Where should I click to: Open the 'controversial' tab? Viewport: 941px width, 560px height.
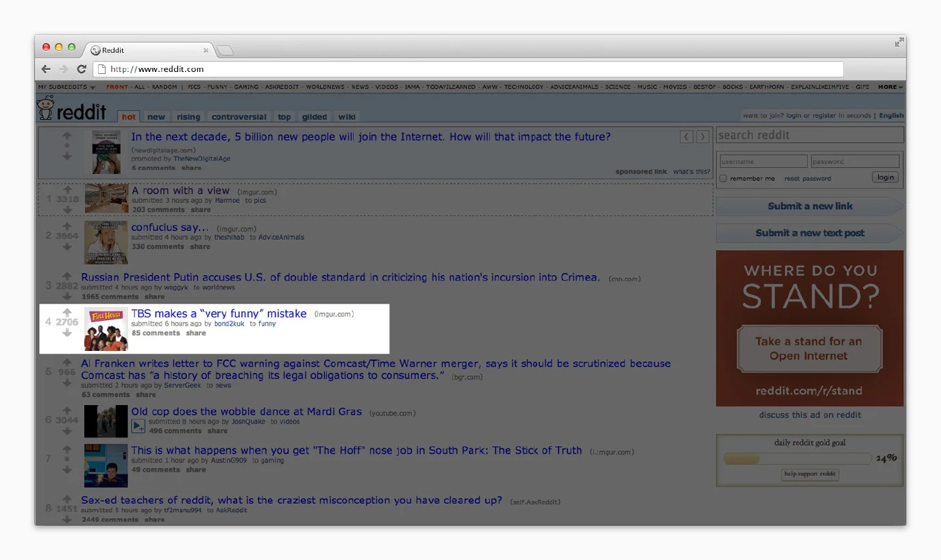(x=239, y=117)
